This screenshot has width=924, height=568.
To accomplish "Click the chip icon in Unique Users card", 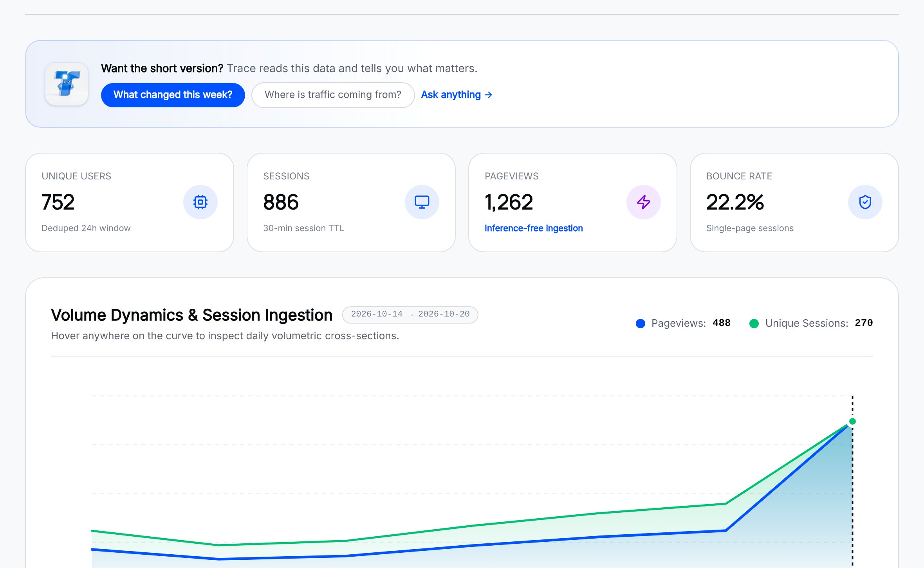I will click(200, 202).
